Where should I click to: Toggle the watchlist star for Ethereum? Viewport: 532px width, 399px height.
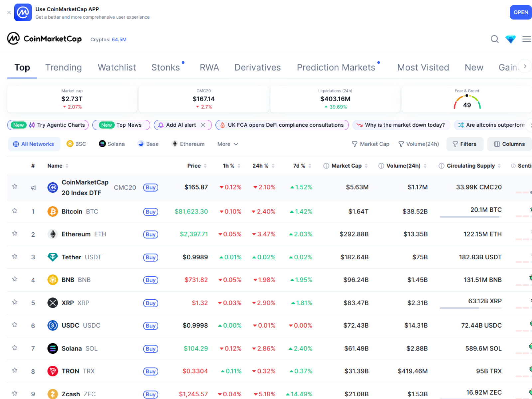click(15, 233)
